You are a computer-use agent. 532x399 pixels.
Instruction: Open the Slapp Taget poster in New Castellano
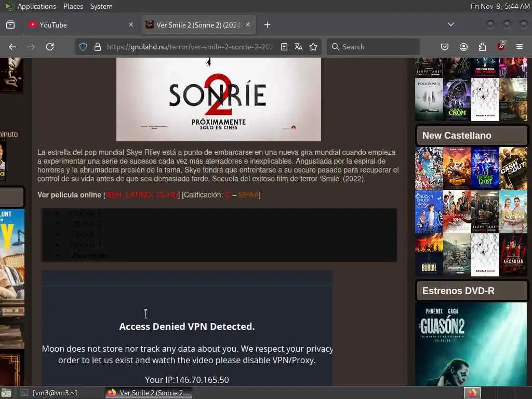[x=485, y=211]
